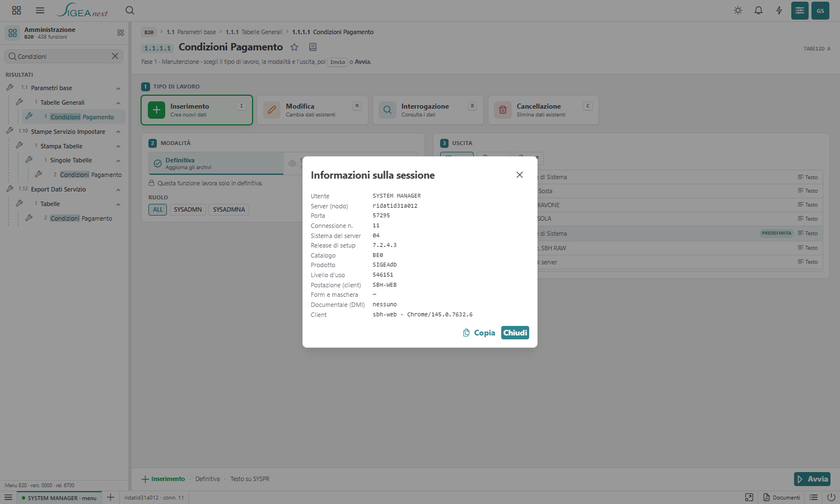Open GS user avatar menu
This screenshot has width=840, height=504.
(x=820, y=11)
